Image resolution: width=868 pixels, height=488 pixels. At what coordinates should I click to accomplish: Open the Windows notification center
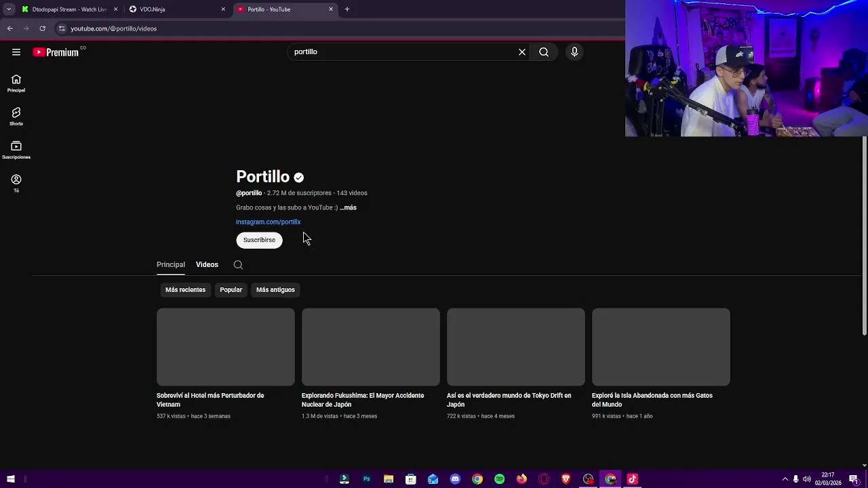click(853, 479)
